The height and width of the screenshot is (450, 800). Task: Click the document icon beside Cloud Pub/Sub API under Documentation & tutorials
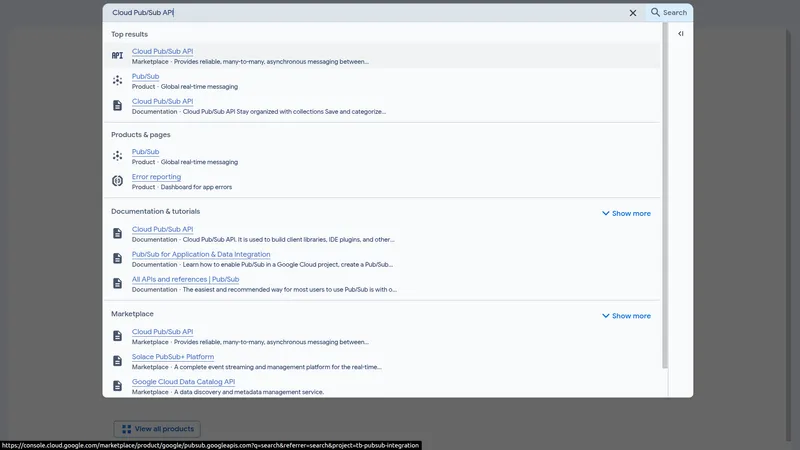[x=117, y=233]
